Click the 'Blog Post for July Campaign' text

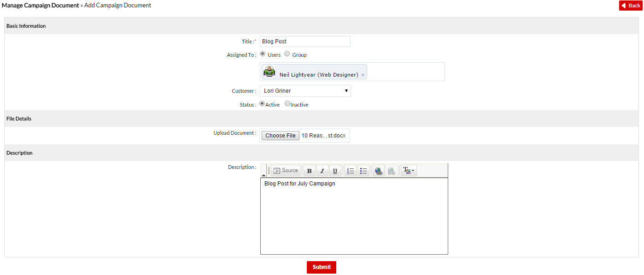300,184
